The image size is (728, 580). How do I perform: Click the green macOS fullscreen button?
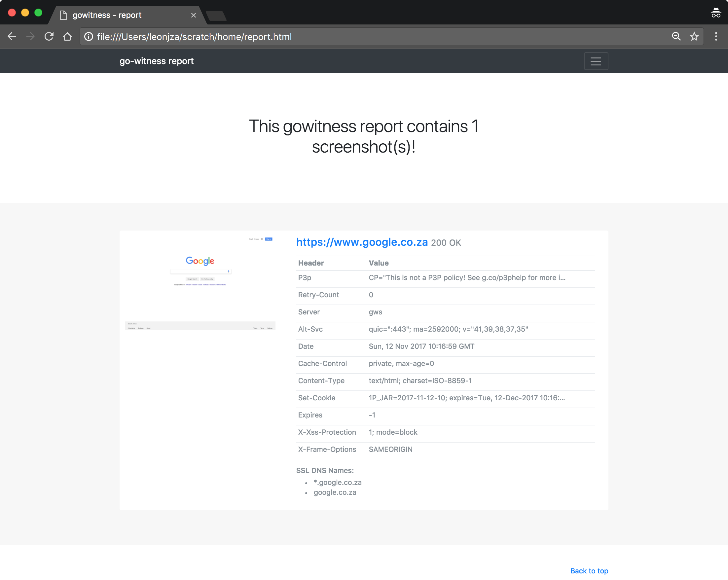click(x=39, y=13)
